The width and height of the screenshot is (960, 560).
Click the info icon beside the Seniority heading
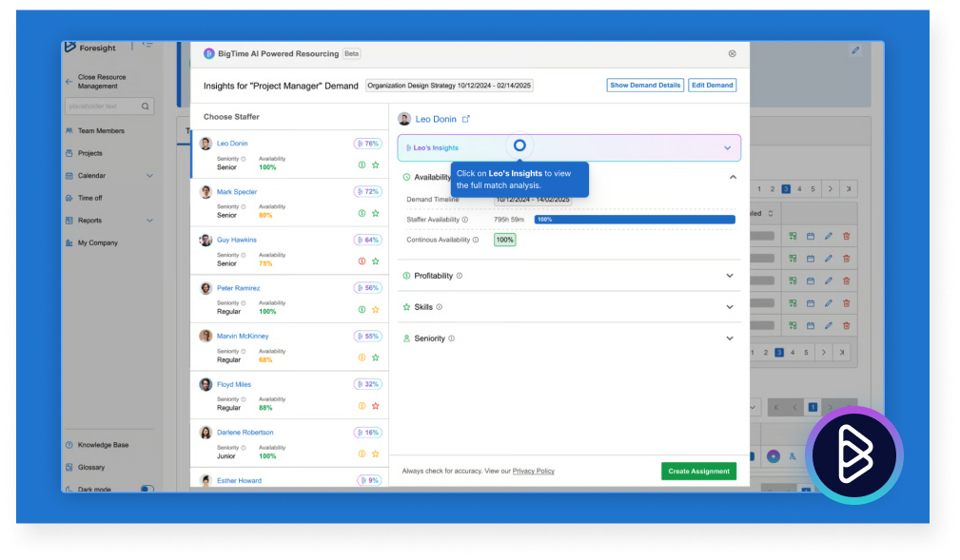point(451,338)
